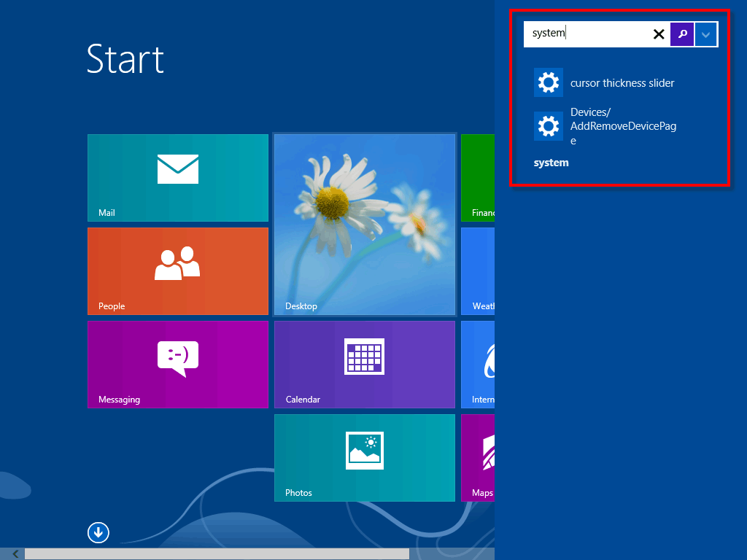The image size is (747, 560).
Task: Choose the 'system' search suggestion
Action: point(551,163)
